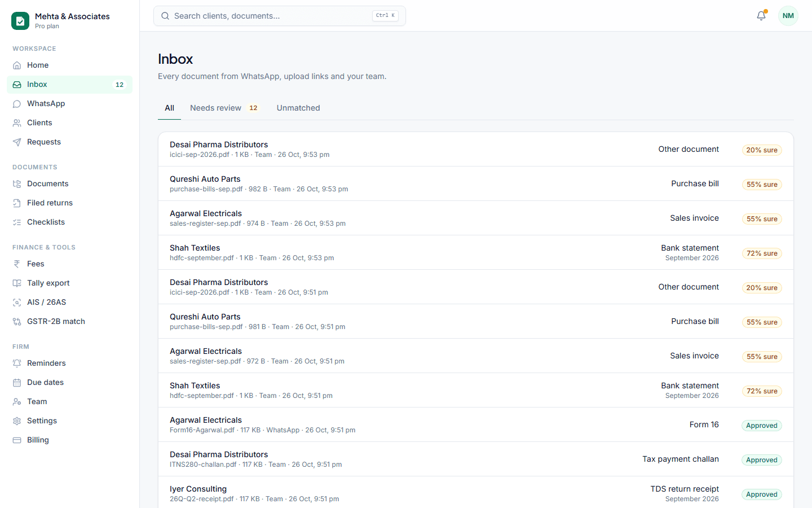The height and width of the screenshot is (508, 812).
Task: Open ITNS280-challan.pdf row for Desai Pharma
Action: pos(476,459)
